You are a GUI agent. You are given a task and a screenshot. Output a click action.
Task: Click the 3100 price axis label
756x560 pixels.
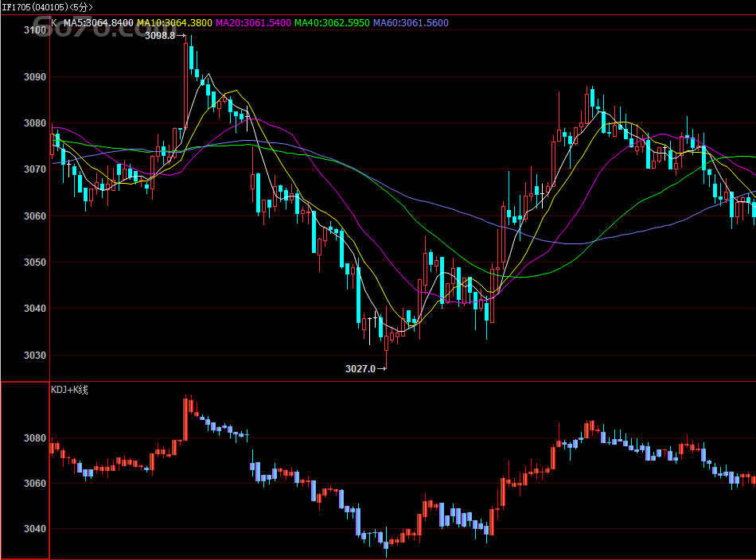[35, 30]
